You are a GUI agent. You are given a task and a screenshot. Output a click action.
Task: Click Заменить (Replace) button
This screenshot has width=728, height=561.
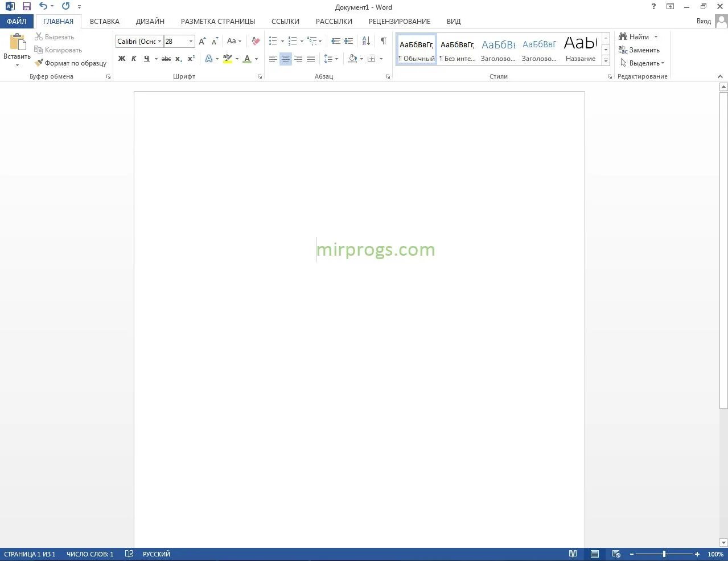click(x=639, y=50)
